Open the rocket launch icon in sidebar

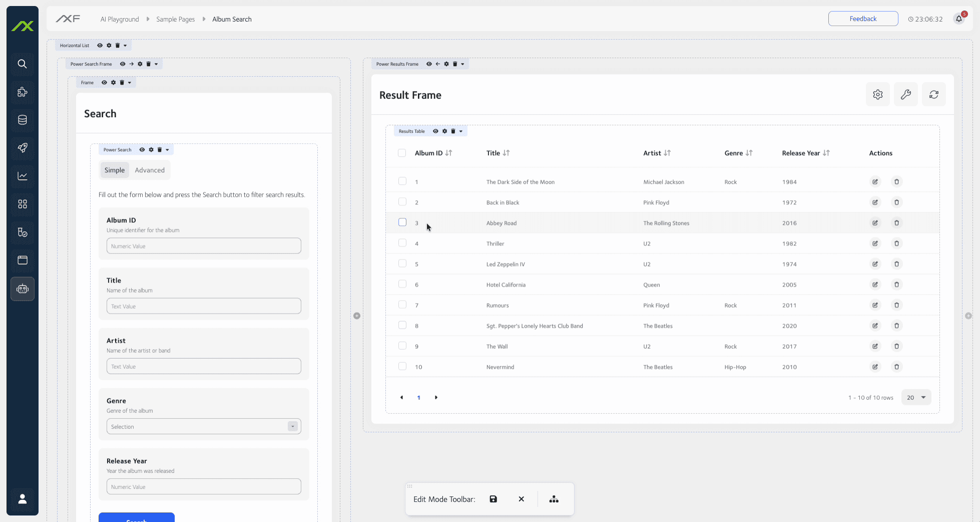coord(22,148)
